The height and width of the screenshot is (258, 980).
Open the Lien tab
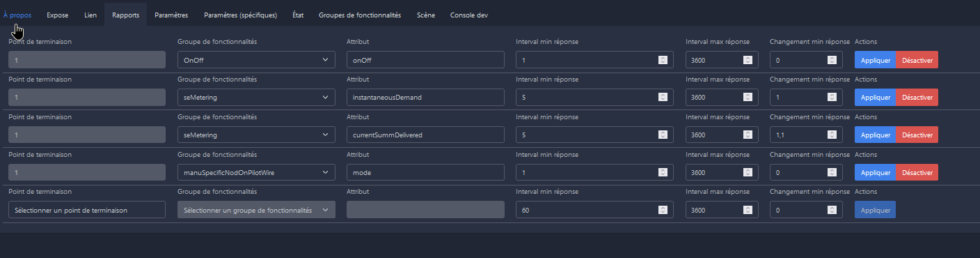(90, 15)
